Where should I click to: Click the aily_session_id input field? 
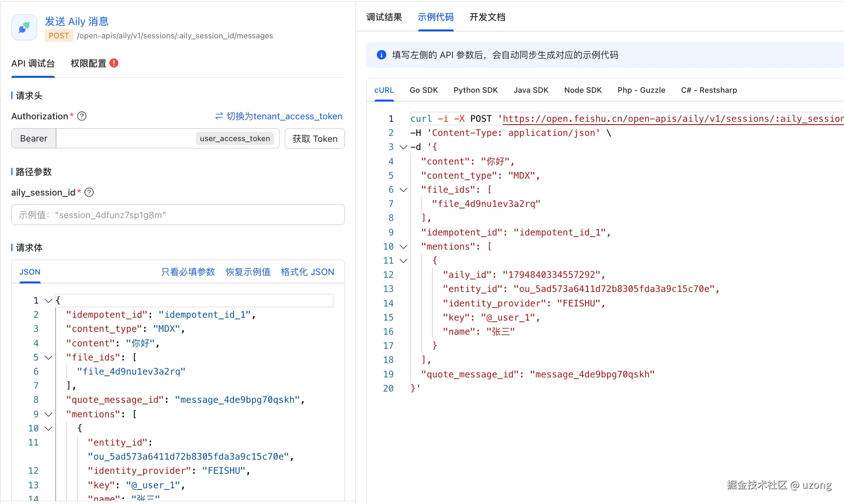pos(178,215)
